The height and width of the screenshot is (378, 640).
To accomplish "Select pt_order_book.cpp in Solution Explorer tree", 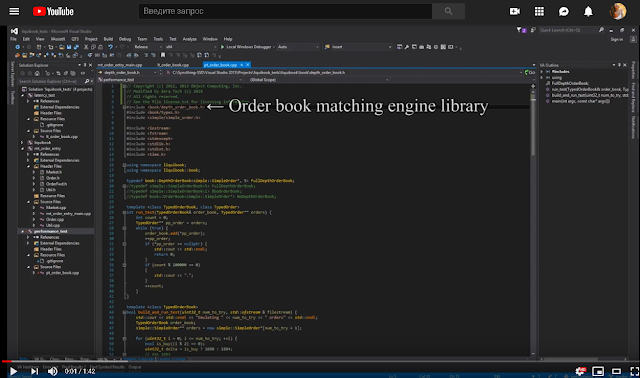I will (62, 273).
